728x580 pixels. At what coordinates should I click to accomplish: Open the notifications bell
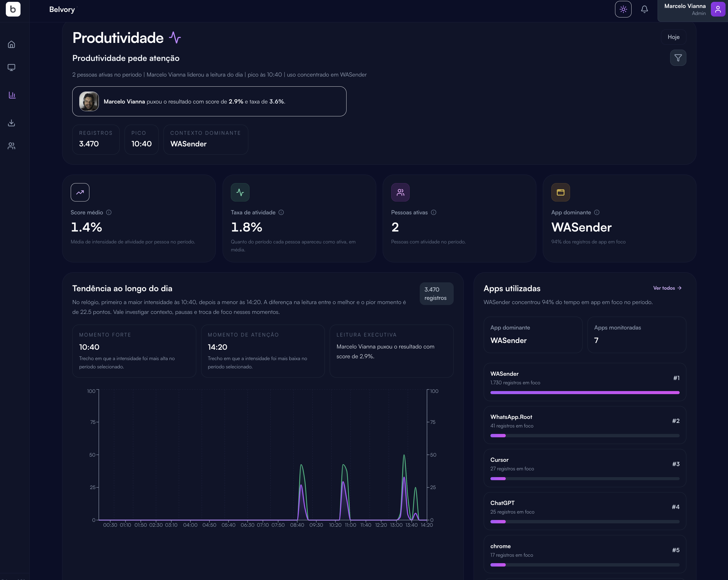click(644, 9)
